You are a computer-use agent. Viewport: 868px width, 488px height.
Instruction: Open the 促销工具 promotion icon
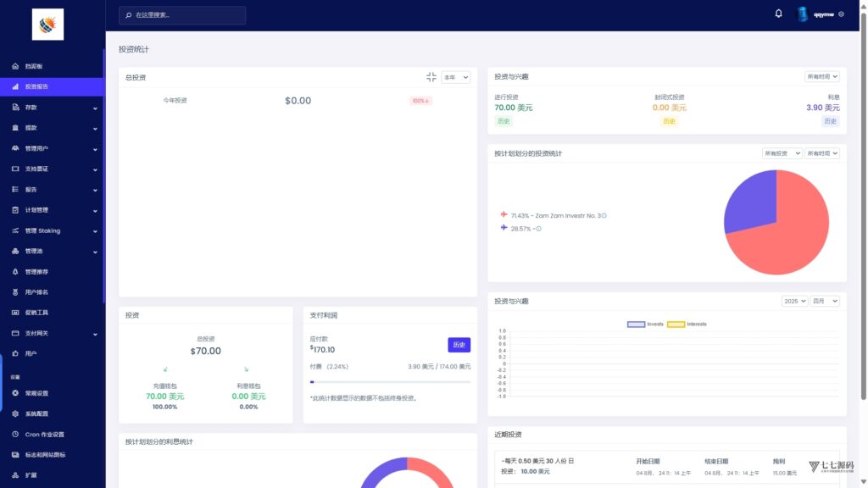[x=15, y=313]
